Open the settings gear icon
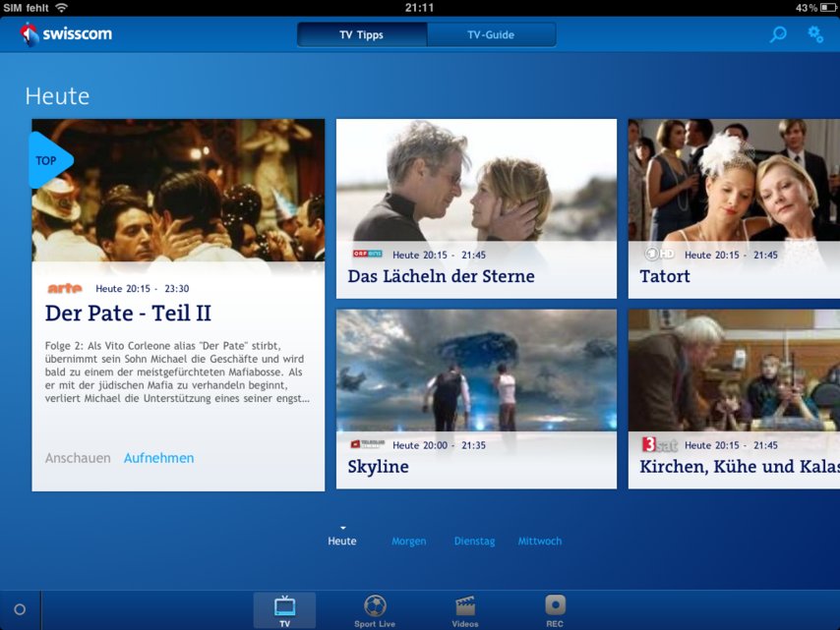Viewport: 840px width, 630px height. tap(814, 34)
